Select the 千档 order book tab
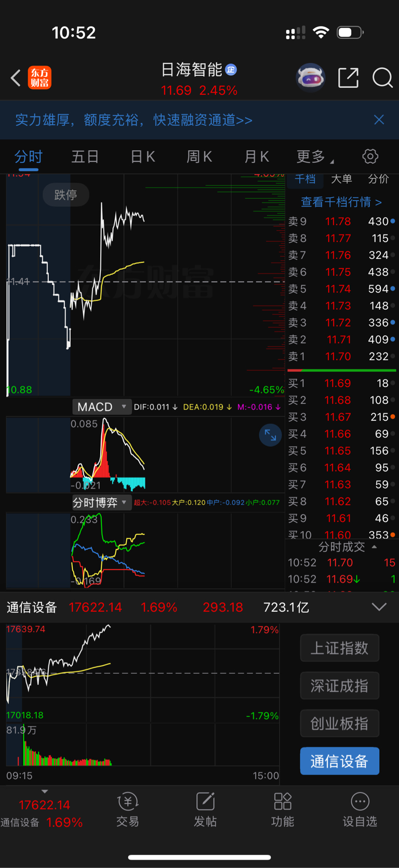399x868 pixels. [305, 179]
